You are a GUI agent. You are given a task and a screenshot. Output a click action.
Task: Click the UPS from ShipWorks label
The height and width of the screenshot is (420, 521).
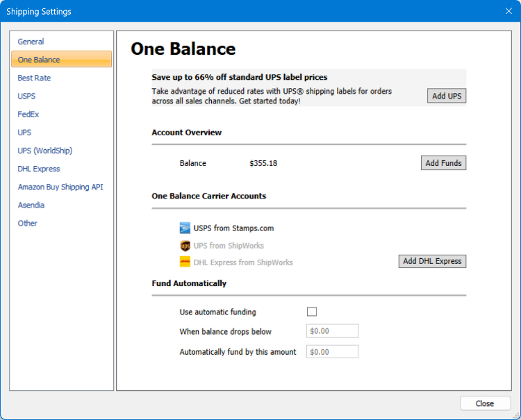coord(229,246)
